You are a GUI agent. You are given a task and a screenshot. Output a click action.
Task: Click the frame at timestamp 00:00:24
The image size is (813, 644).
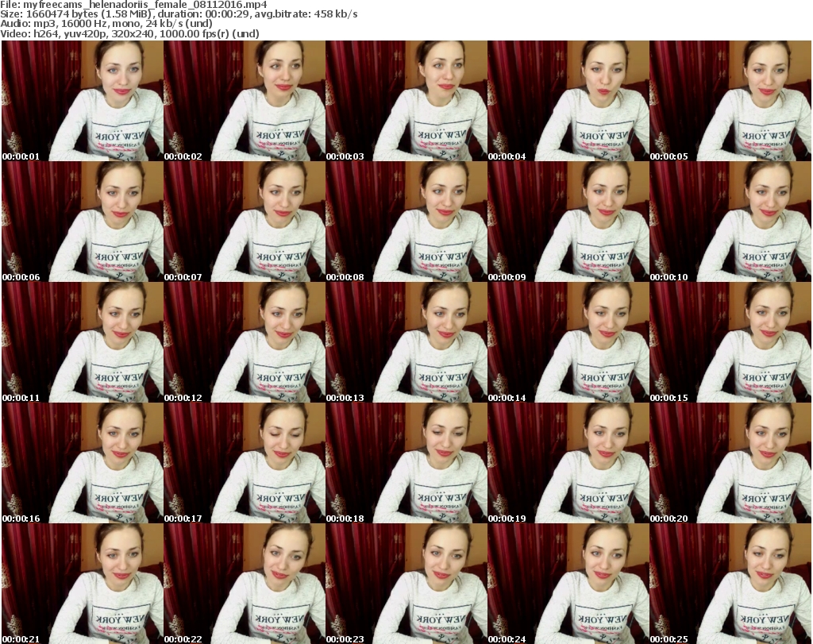coord(568,584)
